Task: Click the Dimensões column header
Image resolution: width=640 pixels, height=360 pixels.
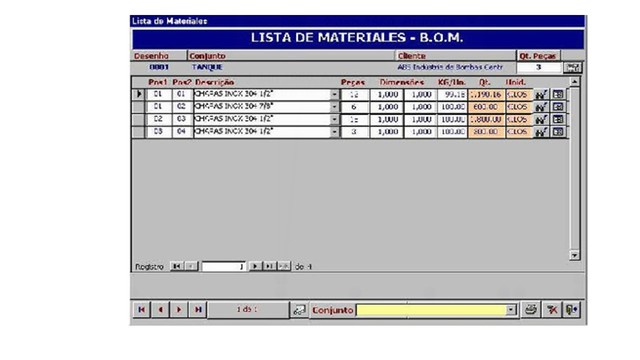Action: [402, 82]
